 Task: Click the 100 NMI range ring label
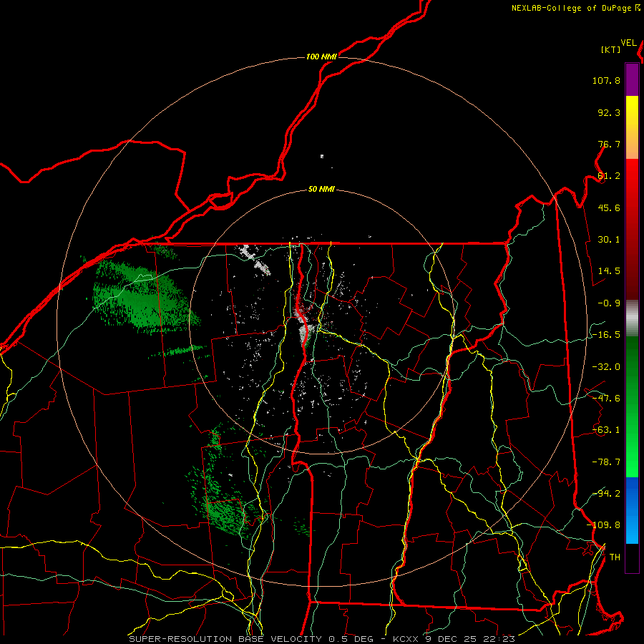321,57
